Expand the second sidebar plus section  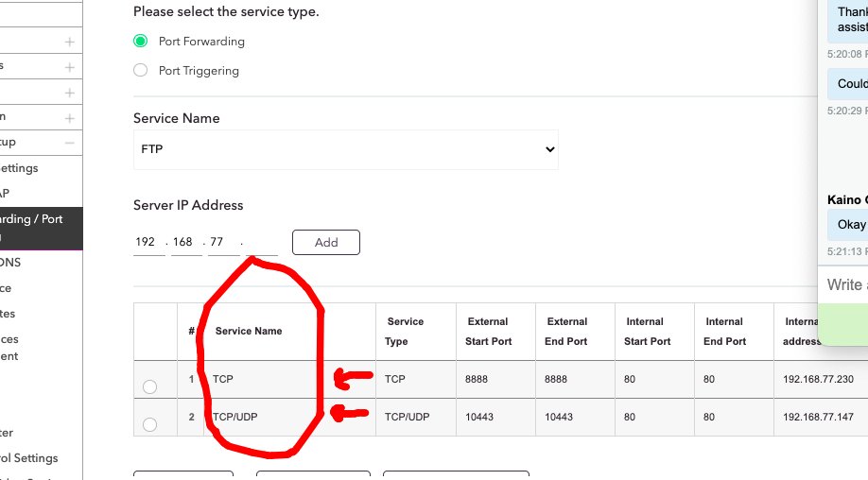(69, 67)
